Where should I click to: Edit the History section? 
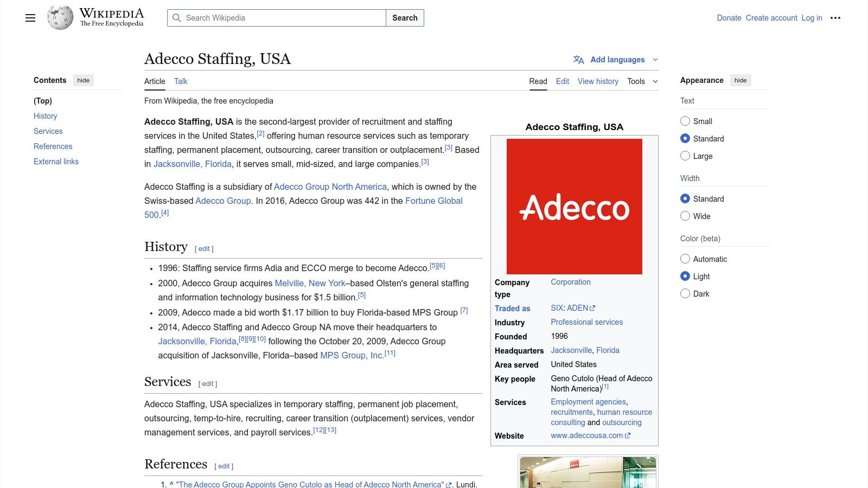click(204, 249)
